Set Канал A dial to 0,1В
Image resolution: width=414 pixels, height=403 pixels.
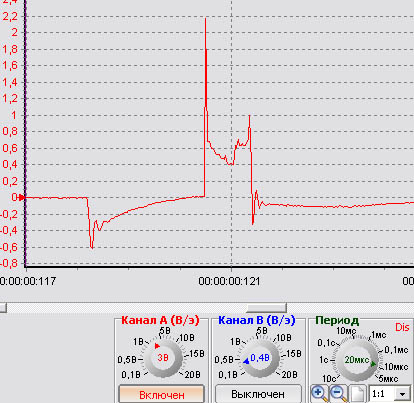[131, 375]
